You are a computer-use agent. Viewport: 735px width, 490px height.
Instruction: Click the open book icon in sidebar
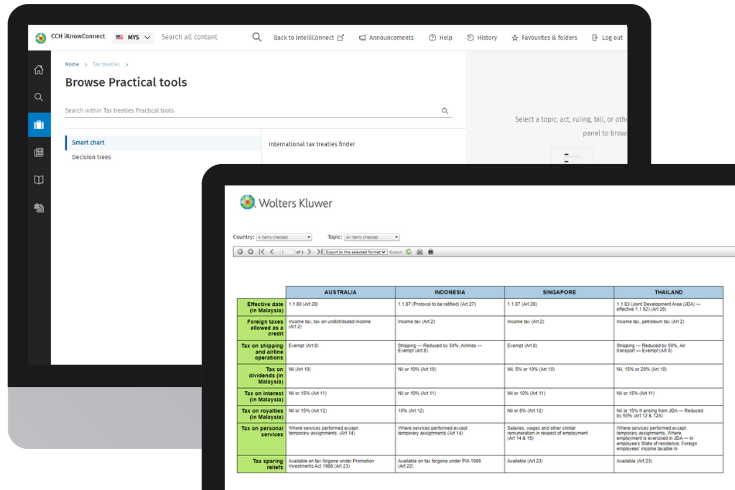pyautogui.click(x=39, y=180)
